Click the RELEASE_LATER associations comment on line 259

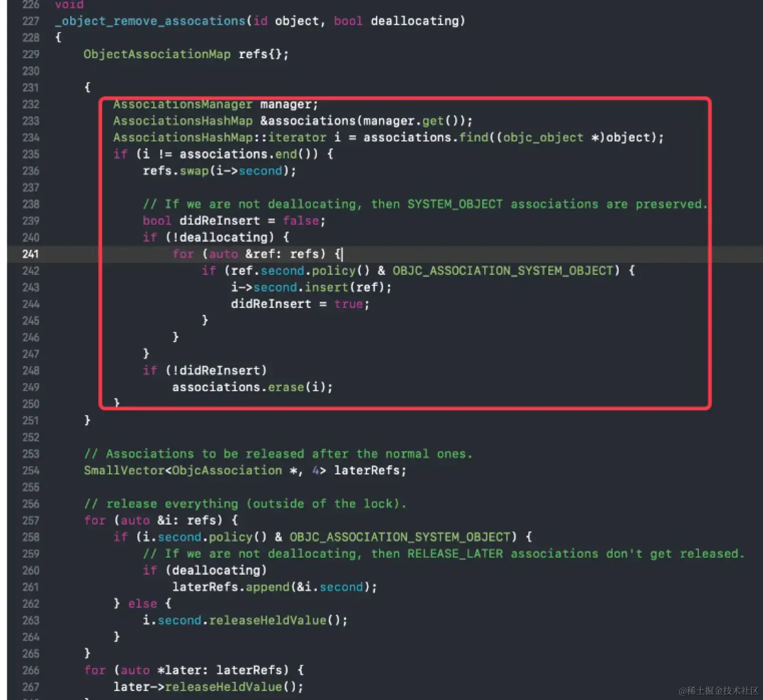pyautogui.click(x=444, y=554)
